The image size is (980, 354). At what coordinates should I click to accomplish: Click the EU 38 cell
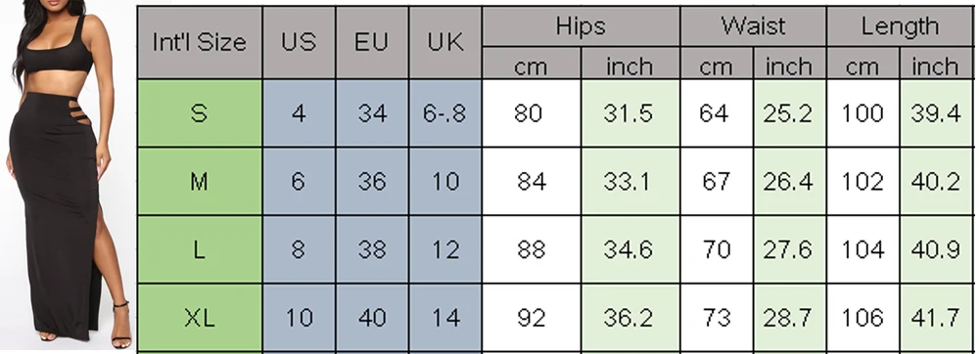(372, 249)
